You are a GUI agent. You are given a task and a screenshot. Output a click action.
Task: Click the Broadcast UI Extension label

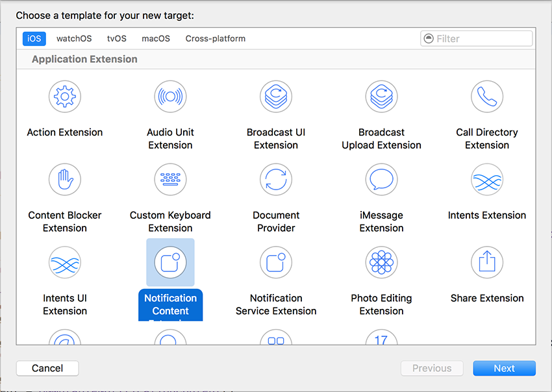tap(276, 139)
